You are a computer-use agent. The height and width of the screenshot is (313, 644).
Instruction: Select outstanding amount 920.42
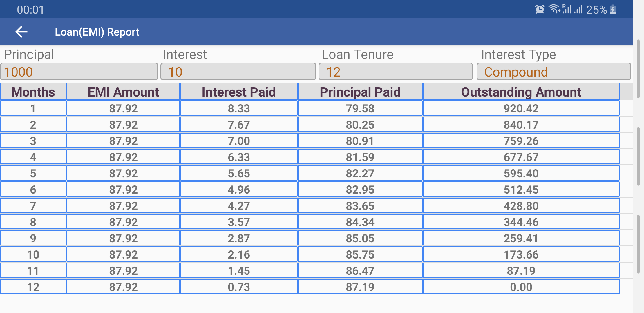[521, 108]
